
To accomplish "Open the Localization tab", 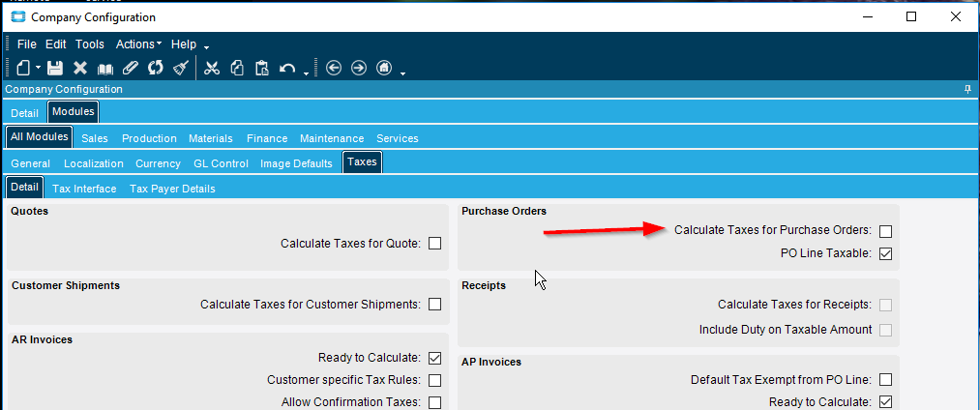I will (x=94, y=163).
